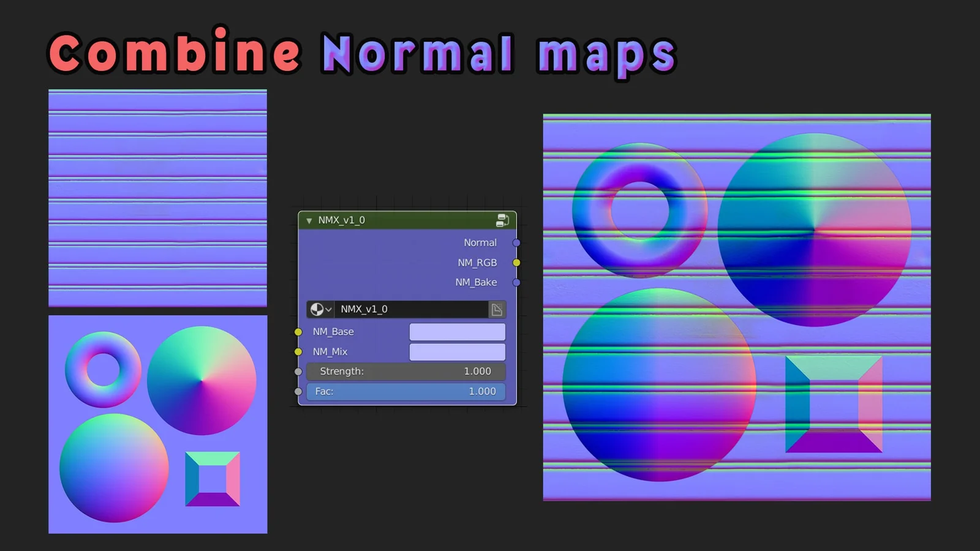Collapse the NMX_v1_0 node with header triangle
The image size is (980, 551).
coord(309,220)
